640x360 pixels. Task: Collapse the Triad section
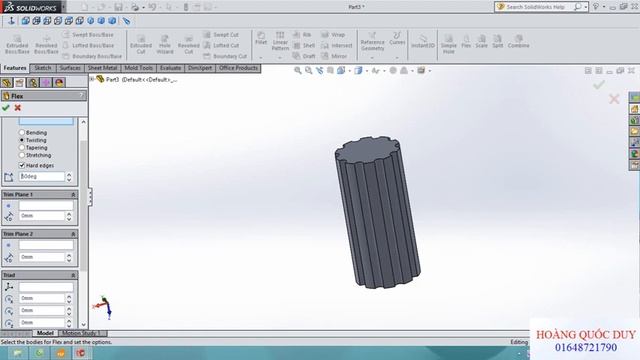pos(73,276)
